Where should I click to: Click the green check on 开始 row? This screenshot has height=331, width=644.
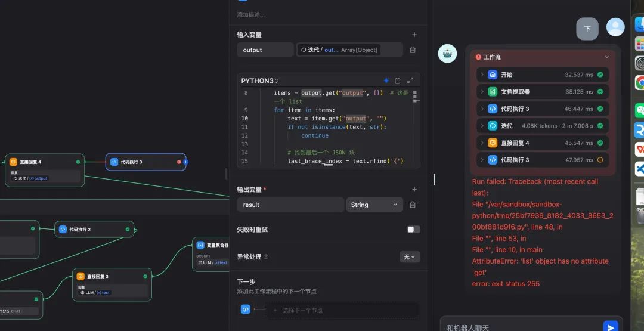(x=600, y=75)
